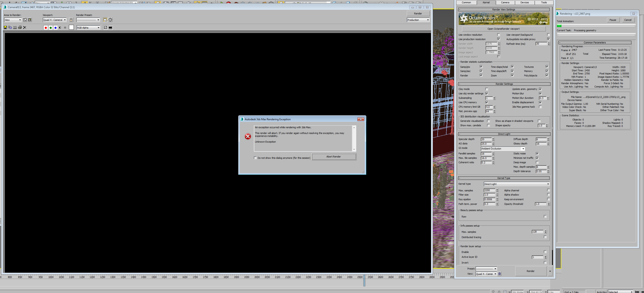Uncheck the Motion blur checkbox
This screenshot has width=644, height=293.
[540, 93]
